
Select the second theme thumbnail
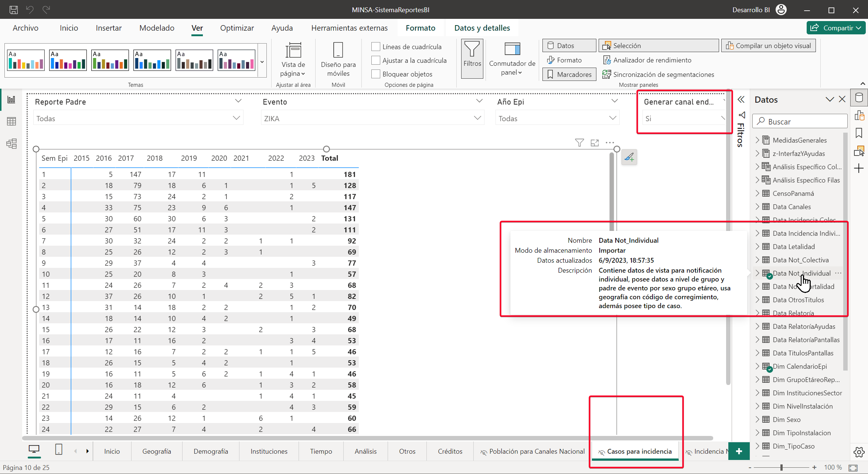(x=68, y=60)
